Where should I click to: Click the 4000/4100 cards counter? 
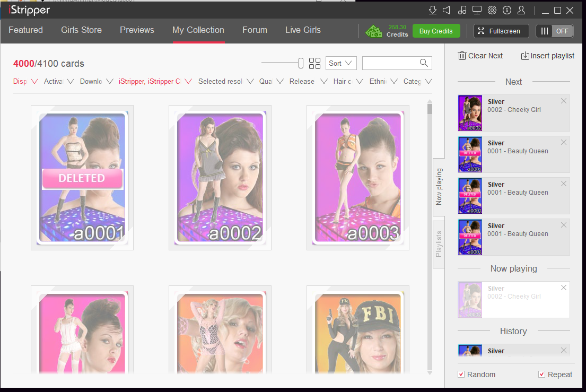[49, 64]
